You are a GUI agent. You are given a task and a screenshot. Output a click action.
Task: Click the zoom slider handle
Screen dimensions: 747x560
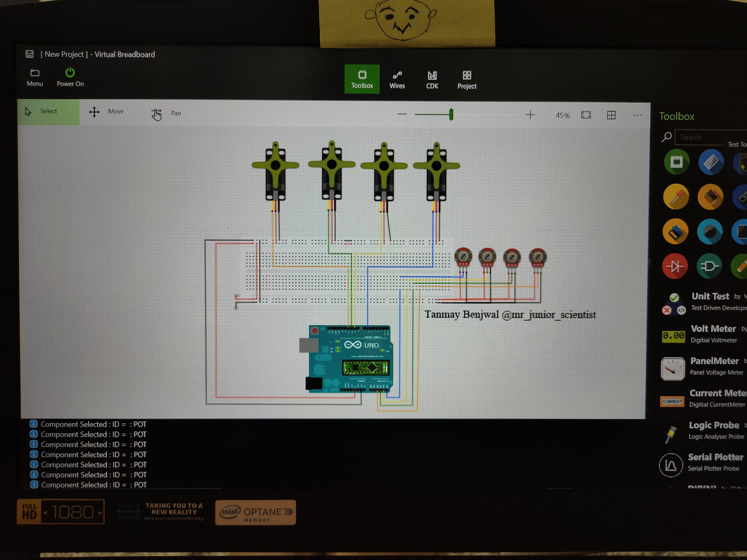coord(451,115)
